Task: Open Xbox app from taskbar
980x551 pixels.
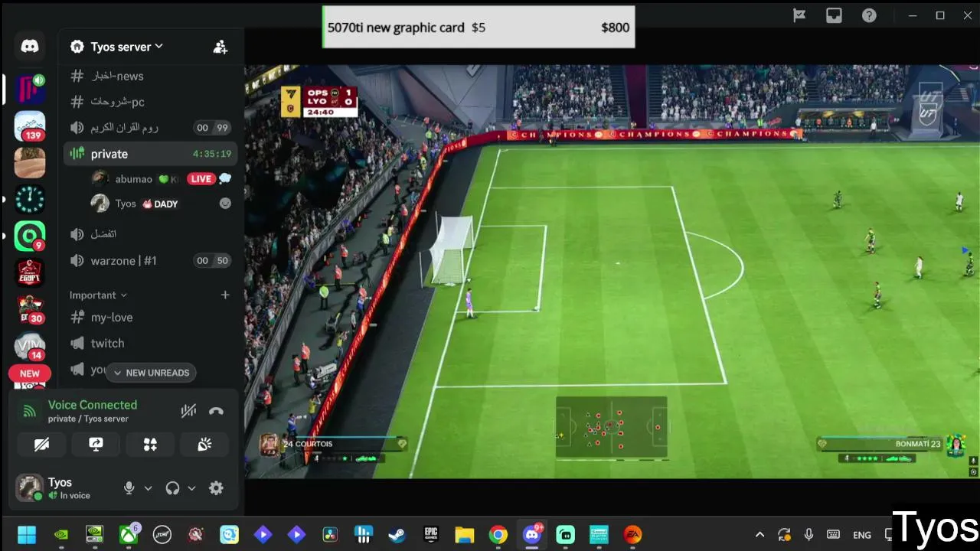Action: click(129, 534)
